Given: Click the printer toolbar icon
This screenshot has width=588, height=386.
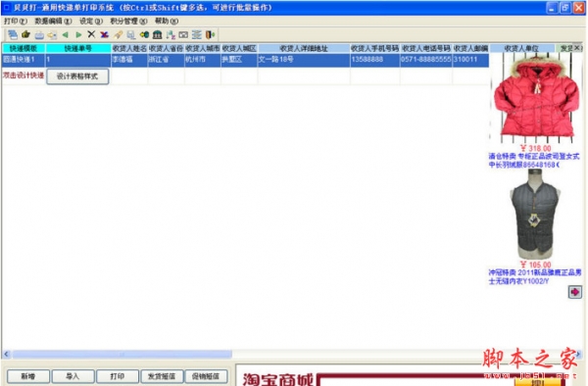Looking at the screenshot, I should coord(39,35).
